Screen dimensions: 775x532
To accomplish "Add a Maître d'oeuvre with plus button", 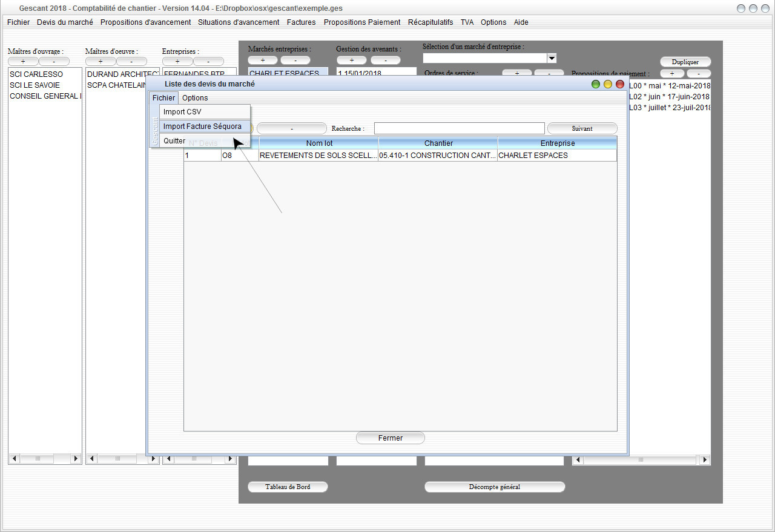I will click(101, 61).
